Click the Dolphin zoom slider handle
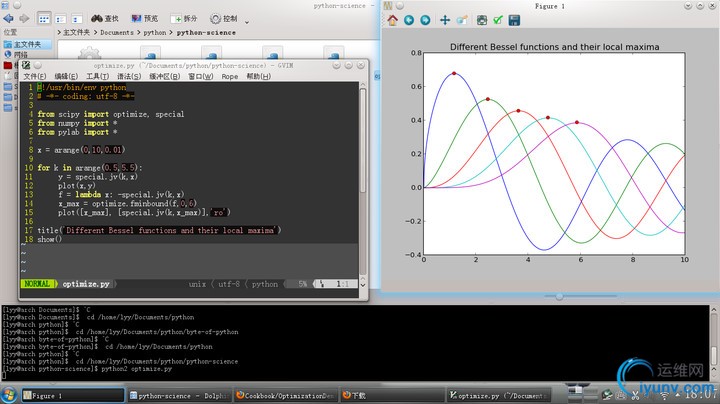This screenshot has height=404, width=720. click(x=559, y=297)
